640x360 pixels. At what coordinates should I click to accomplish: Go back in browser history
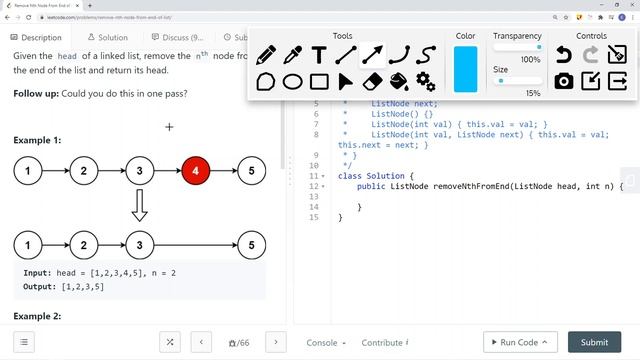[7, 18]
